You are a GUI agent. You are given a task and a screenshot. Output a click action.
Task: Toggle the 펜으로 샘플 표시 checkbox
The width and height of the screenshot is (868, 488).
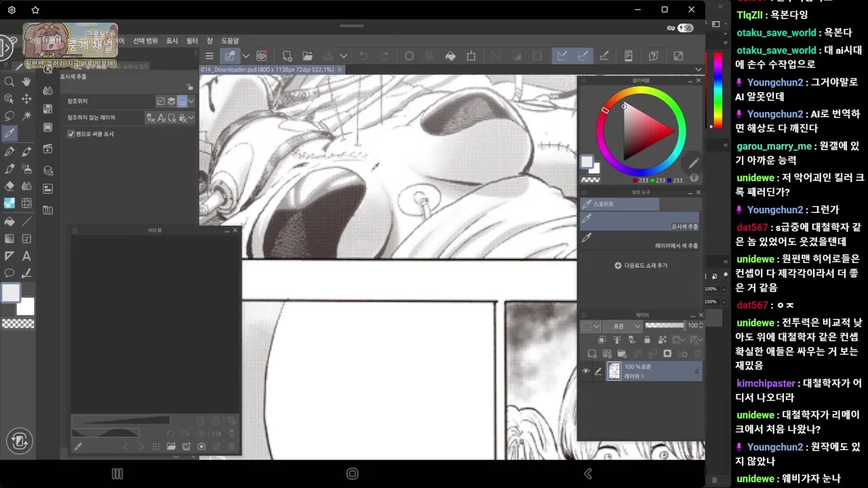[71, 134]
